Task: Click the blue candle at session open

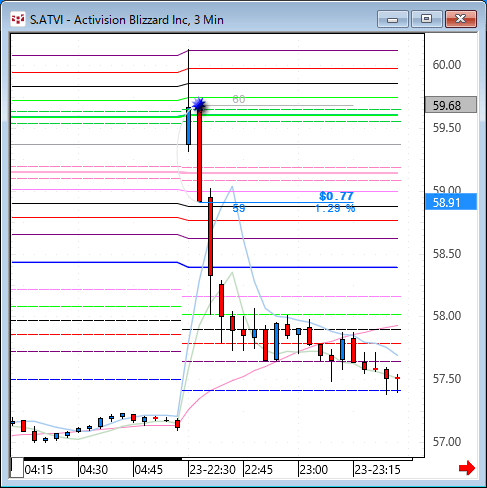Action: click(x=189, y=126)
